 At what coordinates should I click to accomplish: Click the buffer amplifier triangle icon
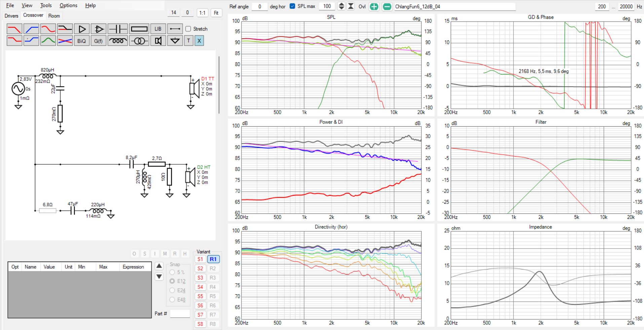[x=82, y=29]
